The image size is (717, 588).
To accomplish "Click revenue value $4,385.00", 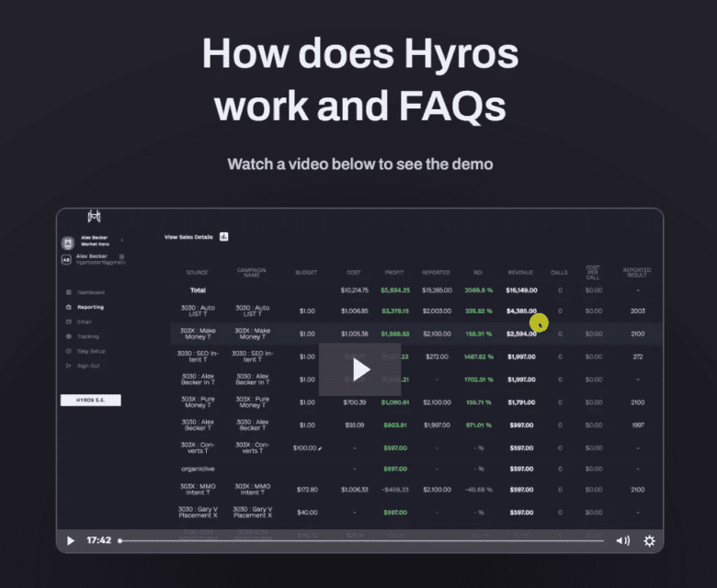I will pyautogui.click(x=522, y=311).
